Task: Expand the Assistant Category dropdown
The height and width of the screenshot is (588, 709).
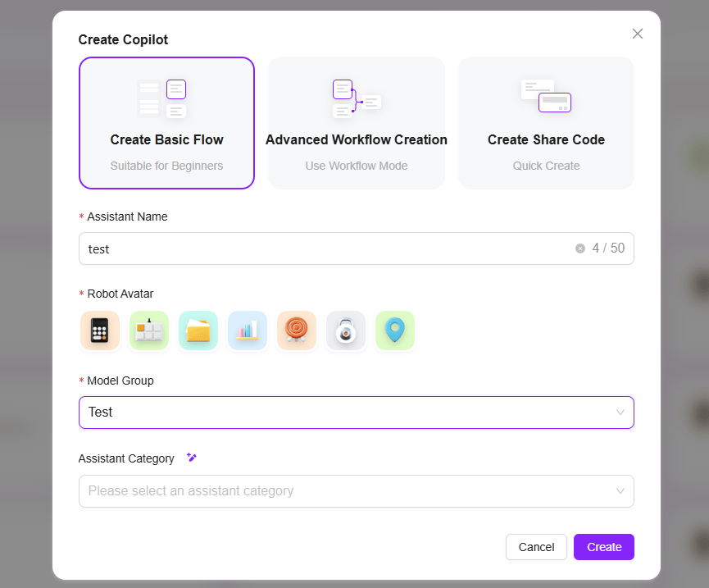Action: (x=357, y=491)
